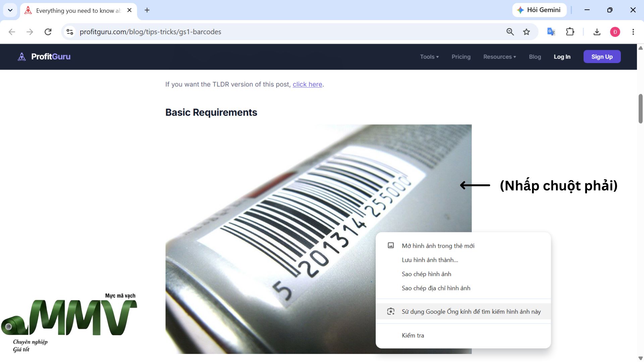Click the Log In link

click(562, 57)
